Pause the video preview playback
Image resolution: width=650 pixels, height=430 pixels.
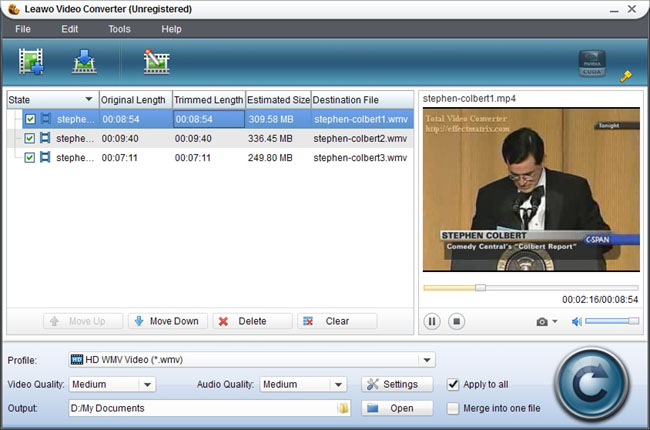point(432,321)
